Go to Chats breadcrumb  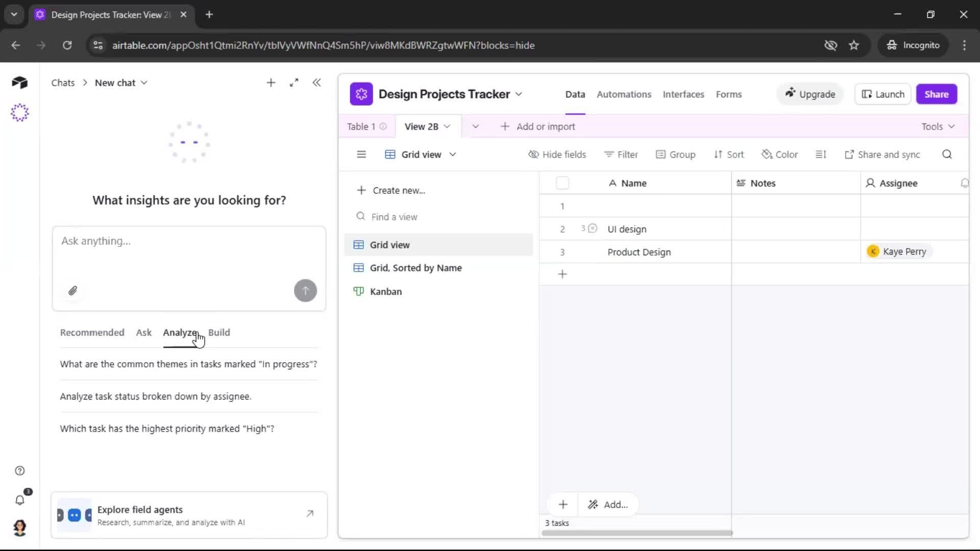click(x=63, y=83)
